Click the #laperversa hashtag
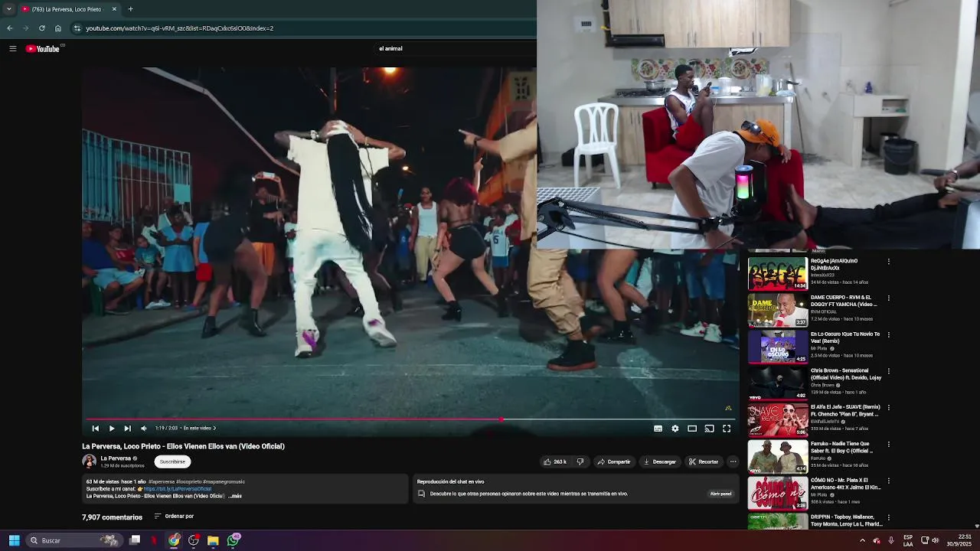The width and height of the screenshot is (980, 551). tap(162, 481)
